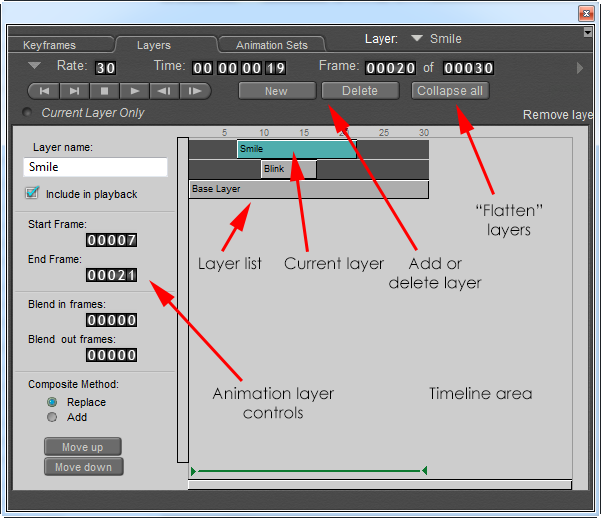Click the green play range bar
The width and height of the screenshot is (601, 518).
point(308,470)
